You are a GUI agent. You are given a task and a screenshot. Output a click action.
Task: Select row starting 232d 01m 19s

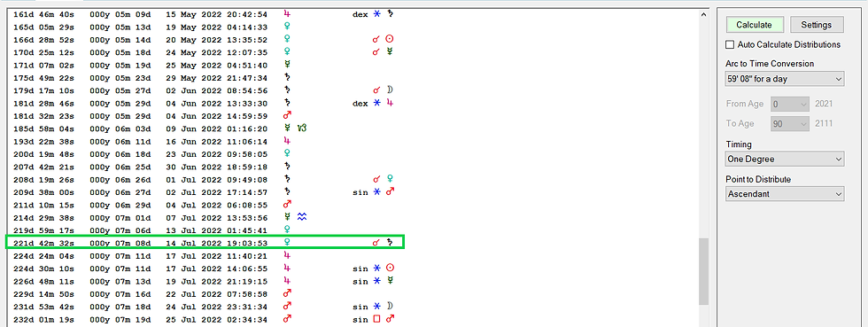pyautogui.click(x=205, y=319)
